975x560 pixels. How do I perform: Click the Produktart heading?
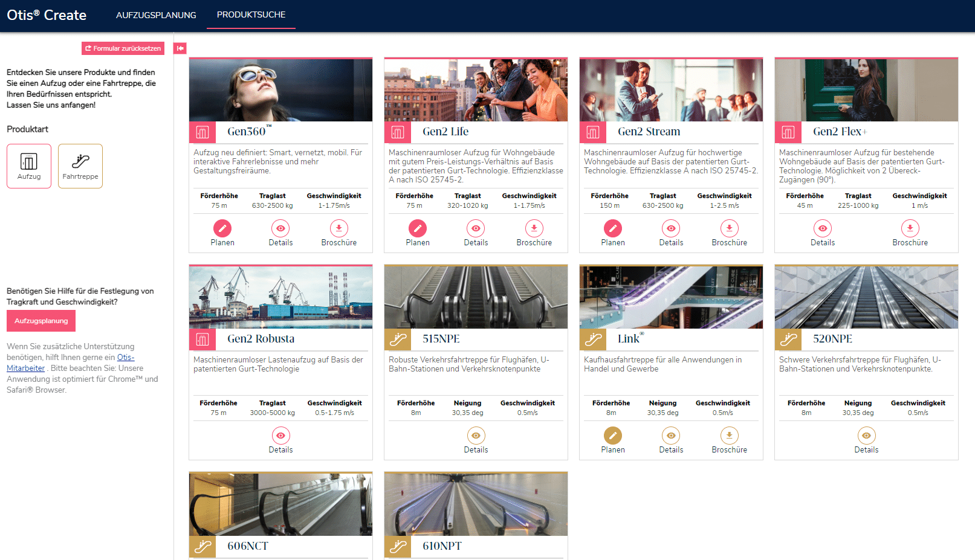(x=27, y=129)
